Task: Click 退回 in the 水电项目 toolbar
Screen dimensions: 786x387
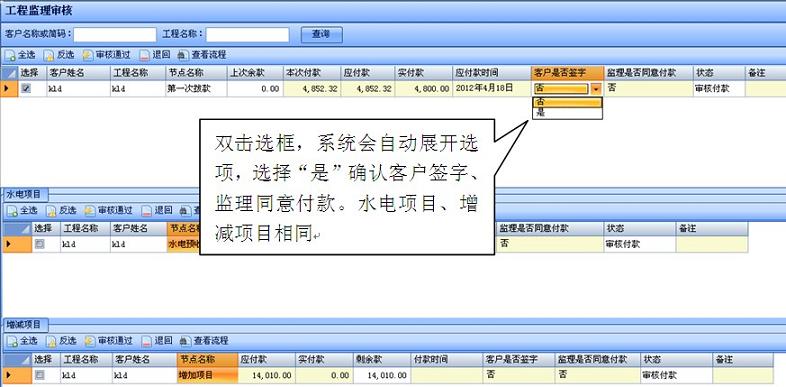Action: tap(157, 211)
